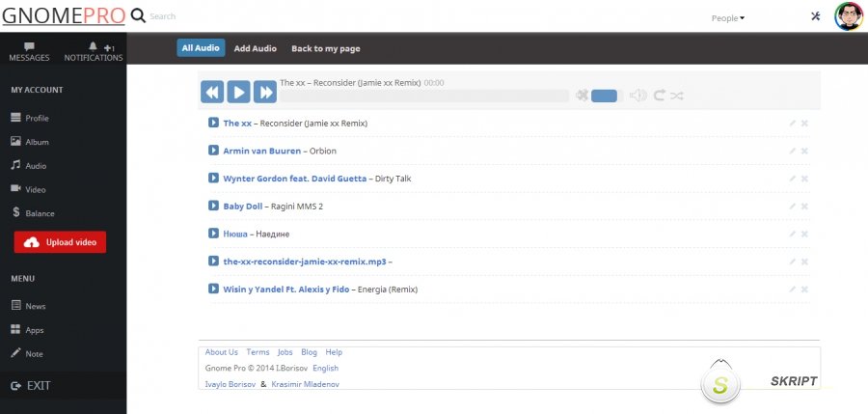Open the Jobs footer link
Screen dimensions: 868x414
click(x=285, y=352)
